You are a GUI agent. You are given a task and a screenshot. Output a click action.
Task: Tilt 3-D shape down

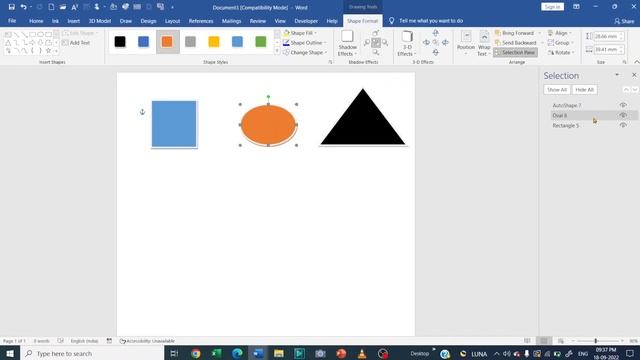[436, 52]
